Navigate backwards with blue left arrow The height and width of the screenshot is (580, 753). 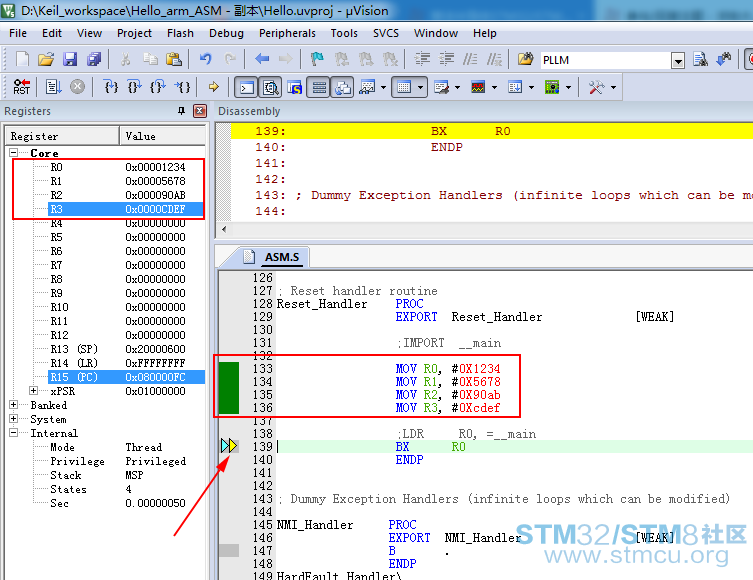(x=262, y=60)
